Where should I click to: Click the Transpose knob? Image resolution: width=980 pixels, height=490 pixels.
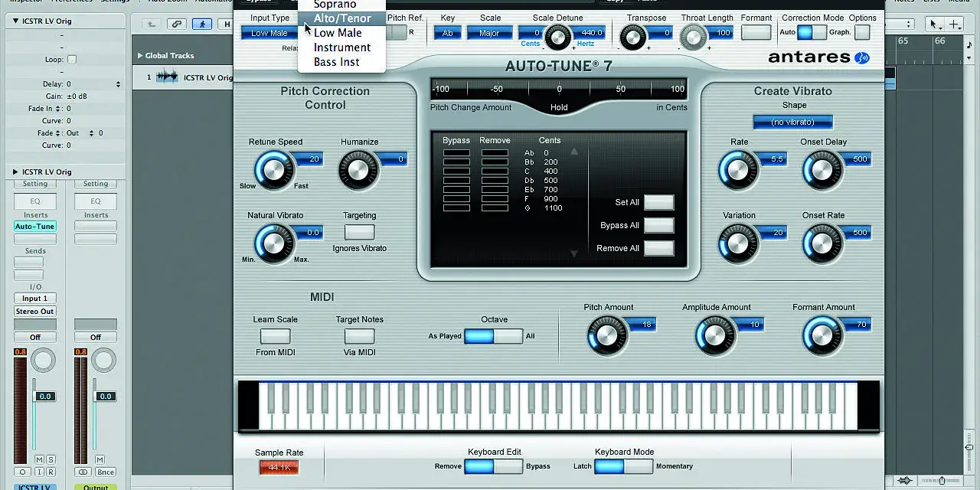click(x=632, y=35)
